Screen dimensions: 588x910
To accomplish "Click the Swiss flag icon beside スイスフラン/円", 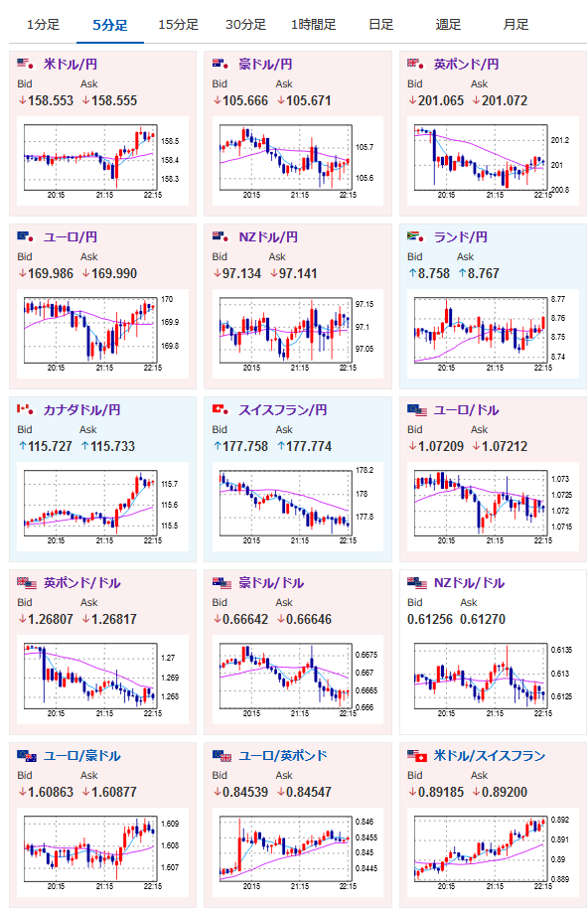I will coord(221,409).
